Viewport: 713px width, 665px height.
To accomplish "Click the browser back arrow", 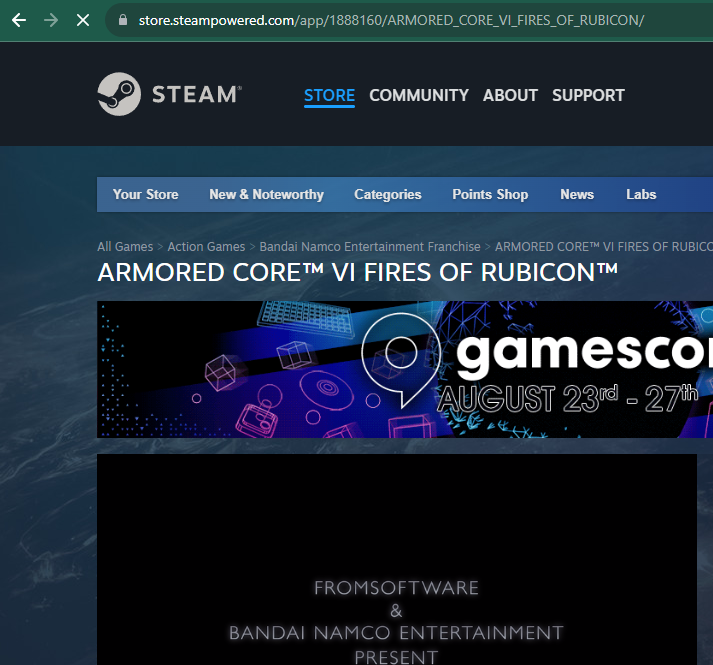I will click(19, 20).
